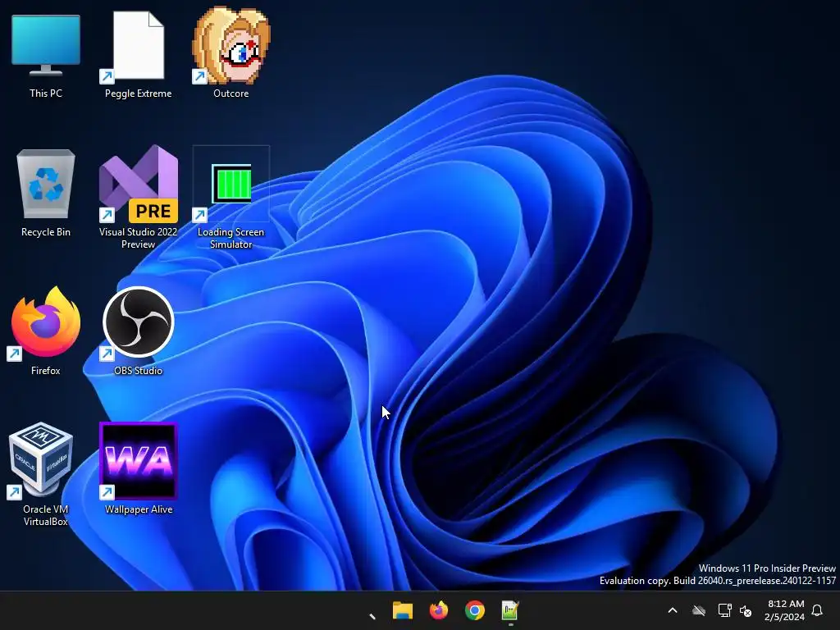Open the clock showing 8:12 AM
The width and height of the screenshot is (840, 630).
tap(785, 610)
